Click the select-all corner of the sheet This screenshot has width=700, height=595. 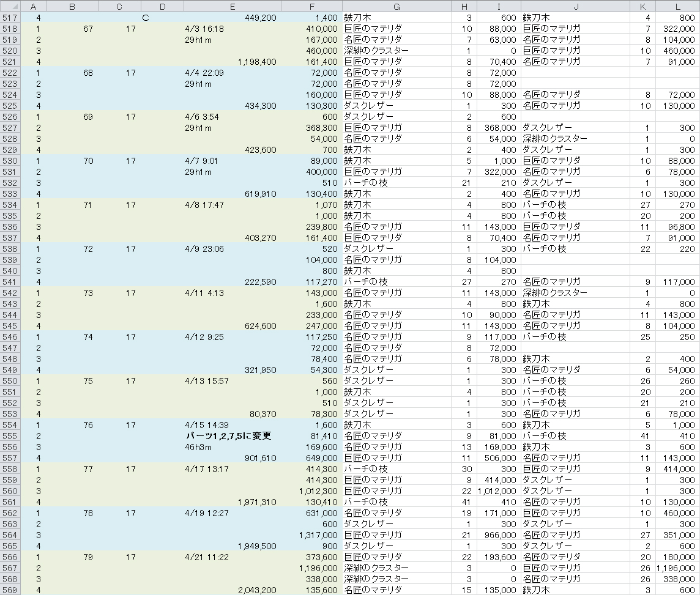point(10,6)
